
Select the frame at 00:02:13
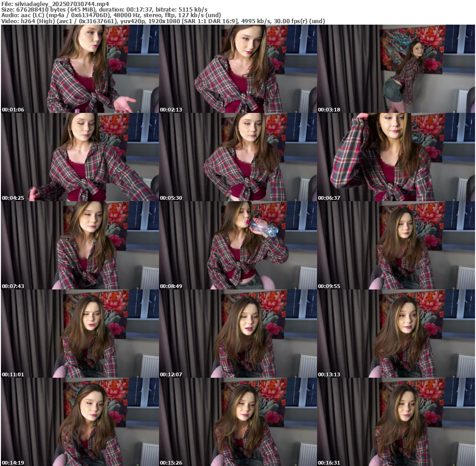click(x=238, y=69)
